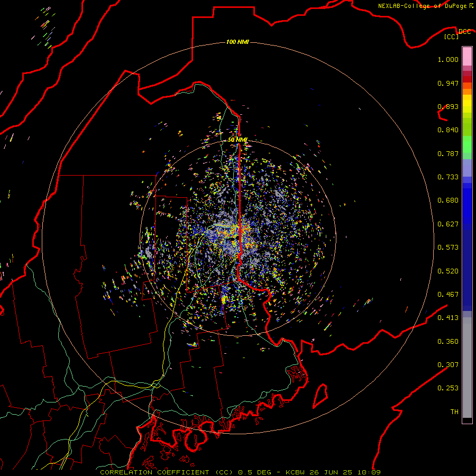Click the gray segment of color bar
The width and height of the screenshot is (476, 476).
(467, 368)
